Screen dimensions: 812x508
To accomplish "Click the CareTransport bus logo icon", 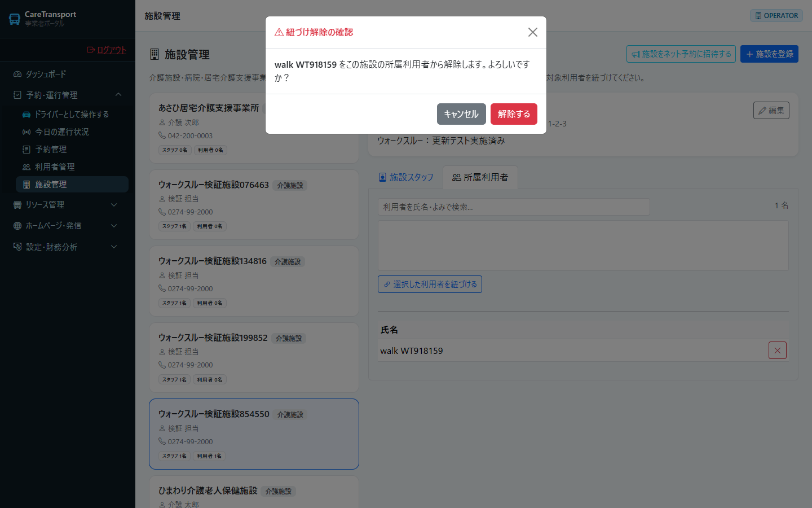I will click(x=15, y=19).
